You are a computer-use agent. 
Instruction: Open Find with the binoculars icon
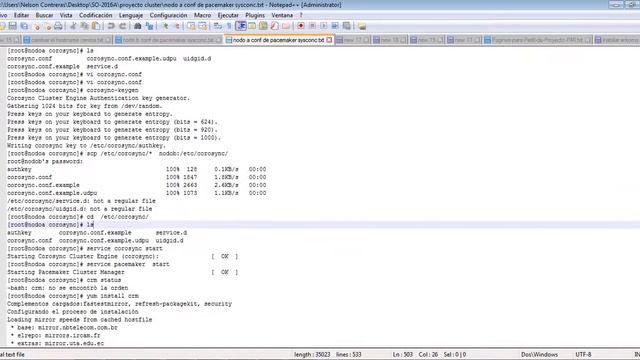(138, 26)
